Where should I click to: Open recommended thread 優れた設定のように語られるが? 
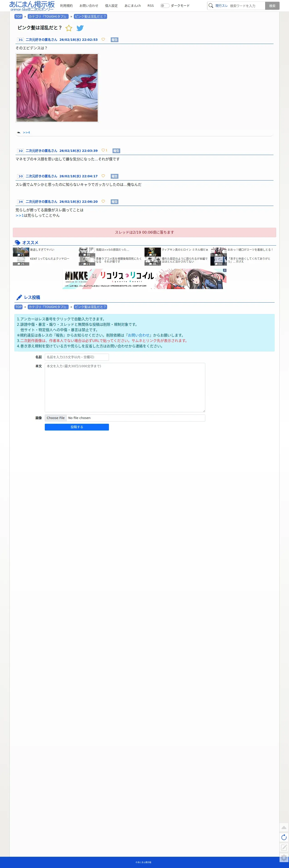click(185, 260)
